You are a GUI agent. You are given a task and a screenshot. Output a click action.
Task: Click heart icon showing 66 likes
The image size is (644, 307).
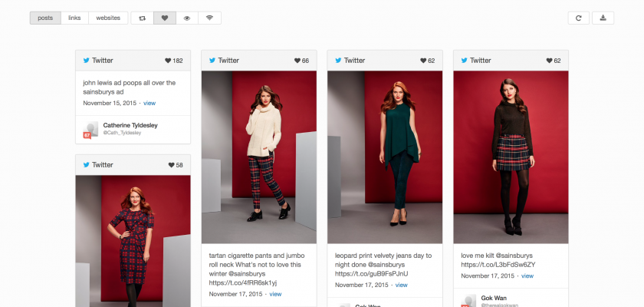pyautogui.click(x=295, y=61)
